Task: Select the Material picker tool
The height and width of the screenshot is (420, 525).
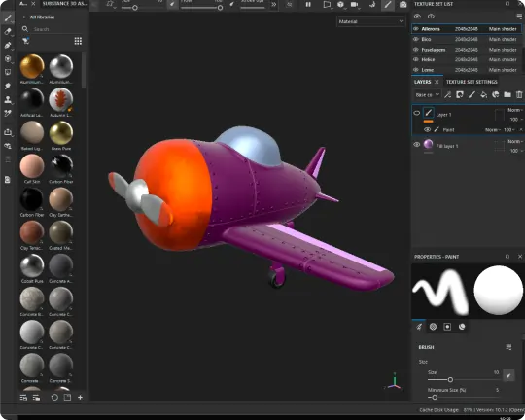Action: [8, 113]
